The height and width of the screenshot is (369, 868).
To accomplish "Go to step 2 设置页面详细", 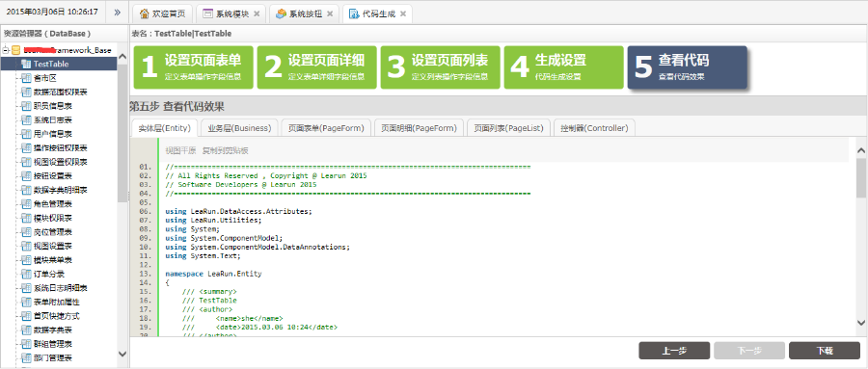I will coord(316,66).
